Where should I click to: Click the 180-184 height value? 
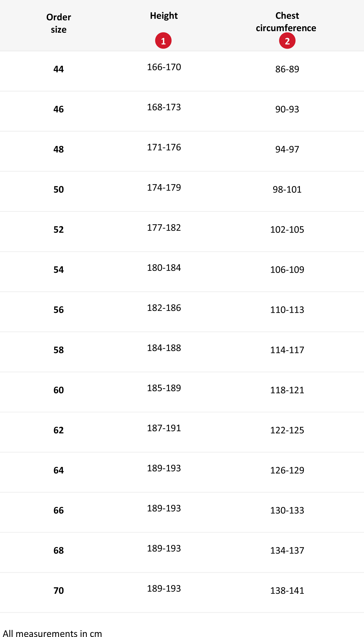[164, 268]
